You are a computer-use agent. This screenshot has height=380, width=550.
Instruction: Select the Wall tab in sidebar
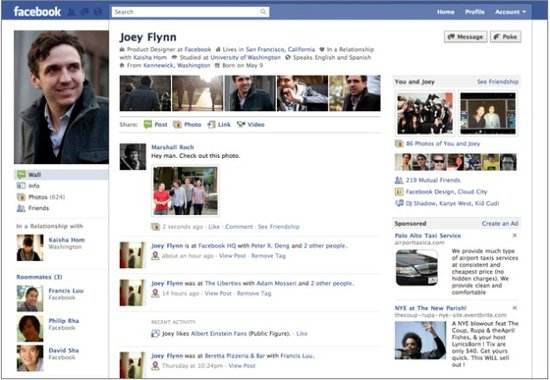[61, 174]
